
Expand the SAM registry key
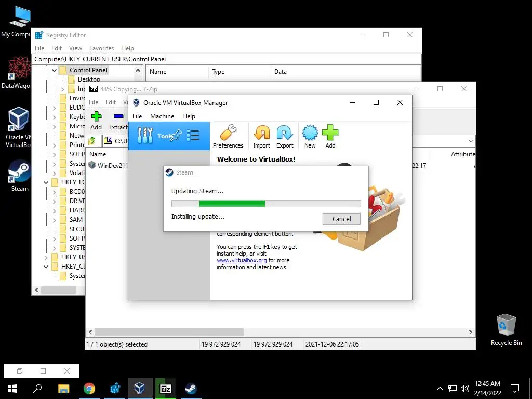tap(54, 220)
